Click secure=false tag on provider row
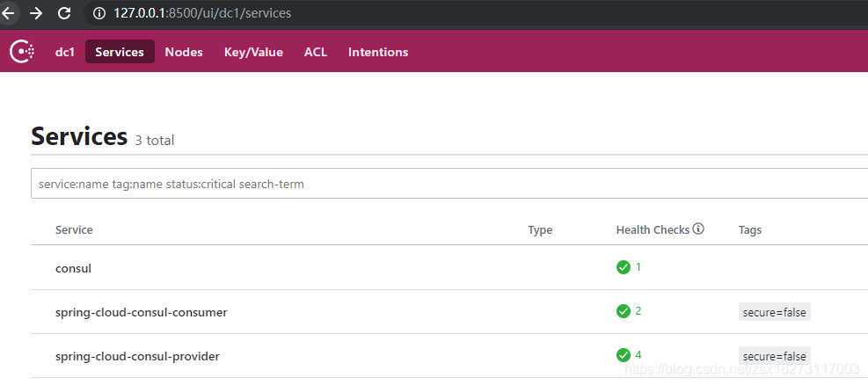868x385 pixels. [x=775, y=356]
